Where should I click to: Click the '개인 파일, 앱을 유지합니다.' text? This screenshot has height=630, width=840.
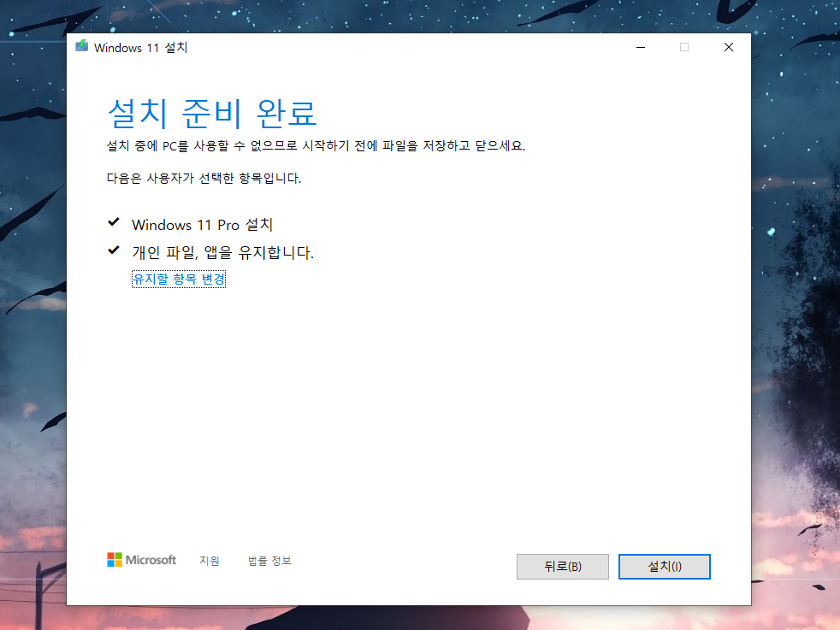(223, 252)
